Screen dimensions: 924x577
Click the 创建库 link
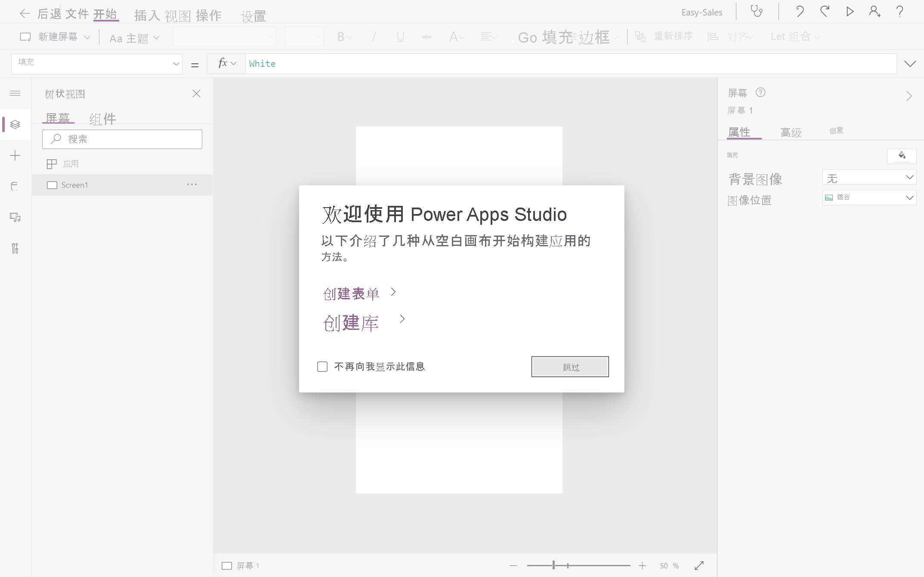tap(351, 323)
